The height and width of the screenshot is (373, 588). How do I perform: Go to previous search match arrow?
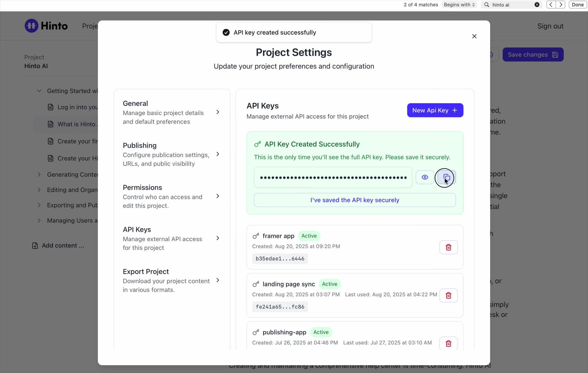pos(551,5)
